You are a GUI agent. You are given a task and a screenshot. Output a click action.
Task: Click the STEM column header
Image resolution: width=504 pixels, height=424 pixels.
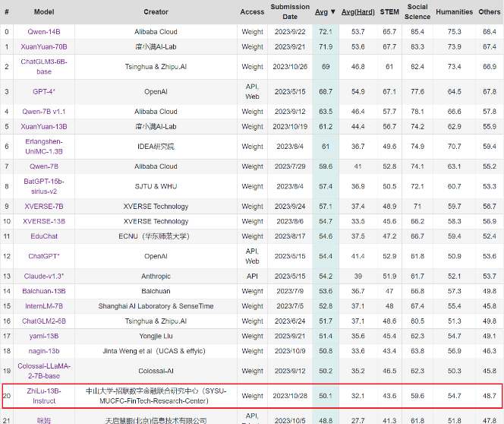389,11
